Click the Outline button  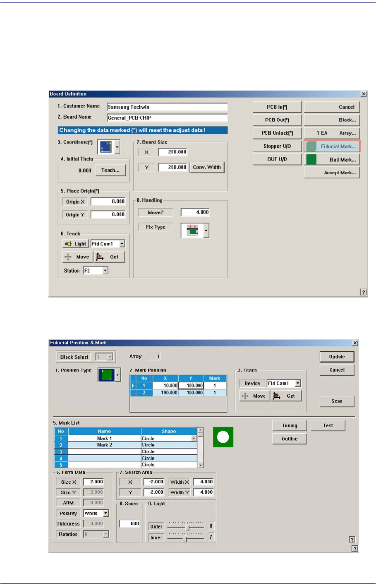(290, 439)
